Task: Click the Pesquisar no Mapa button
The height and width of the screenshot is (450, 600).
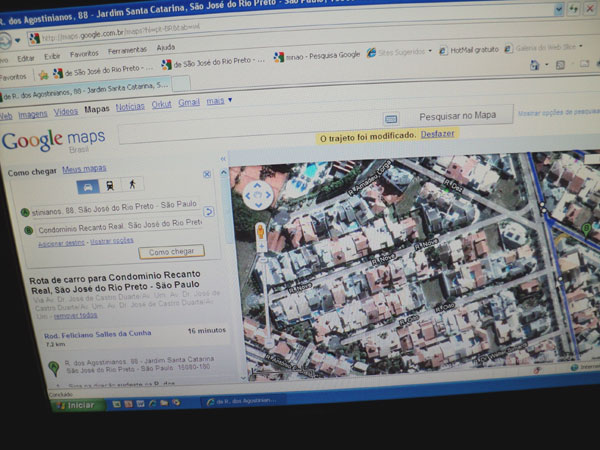Action: [x=458, y=116]
